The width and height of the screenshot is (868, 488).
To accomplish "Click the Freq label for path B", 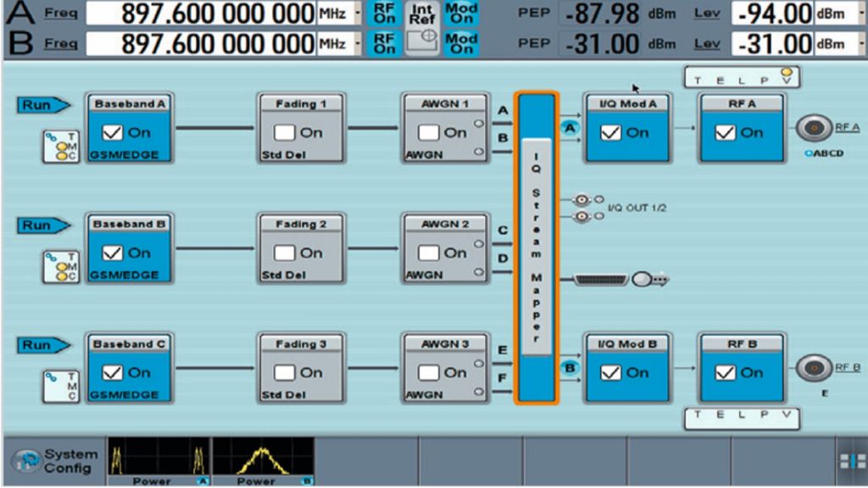I will [61, 43].
